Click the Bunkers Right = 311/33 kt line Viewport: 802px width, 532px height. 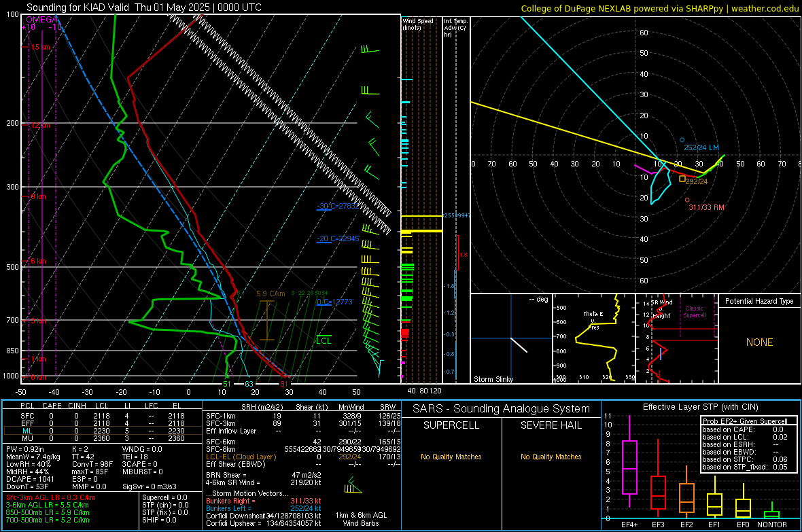(264, 501)
